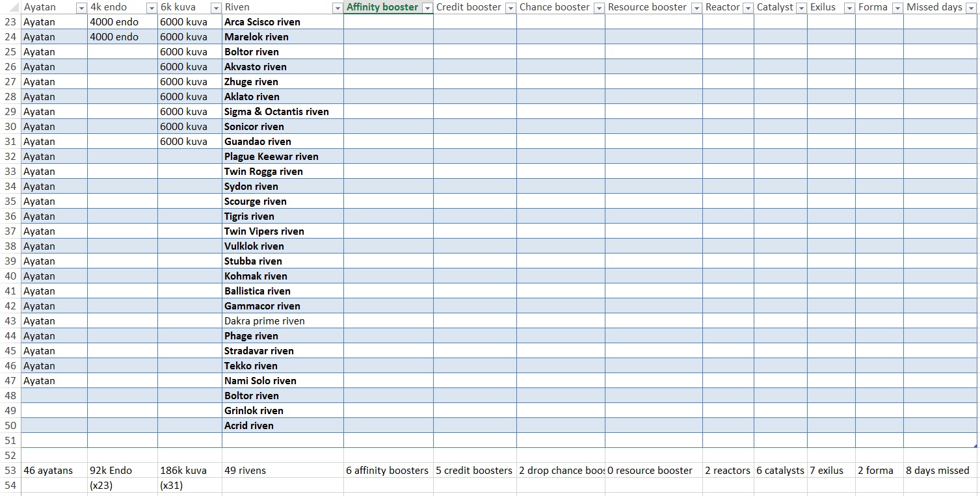Open the Reactor column filter dropdown
The image size is (980, 496).
748,8
